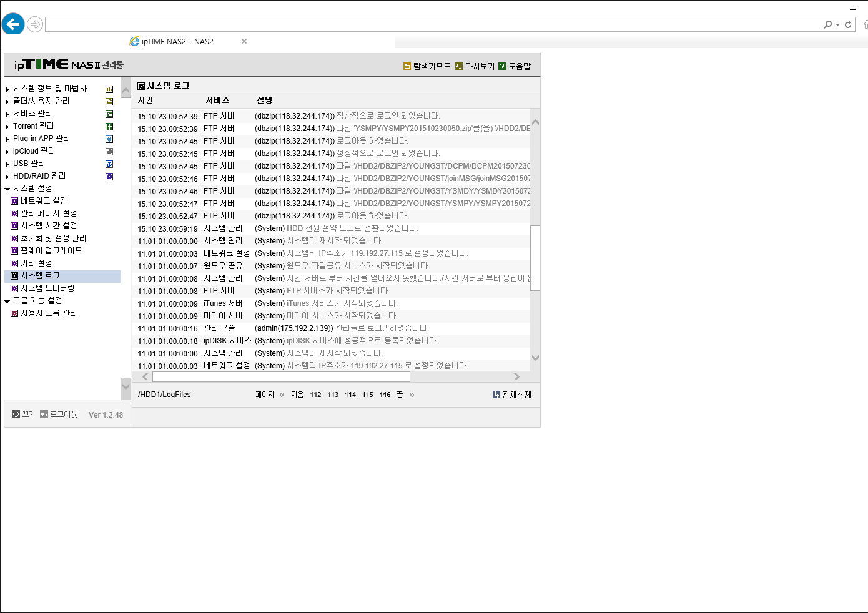Click the Torrent 관리 sidebar icon
868x613 pixels.
point(109,127)
